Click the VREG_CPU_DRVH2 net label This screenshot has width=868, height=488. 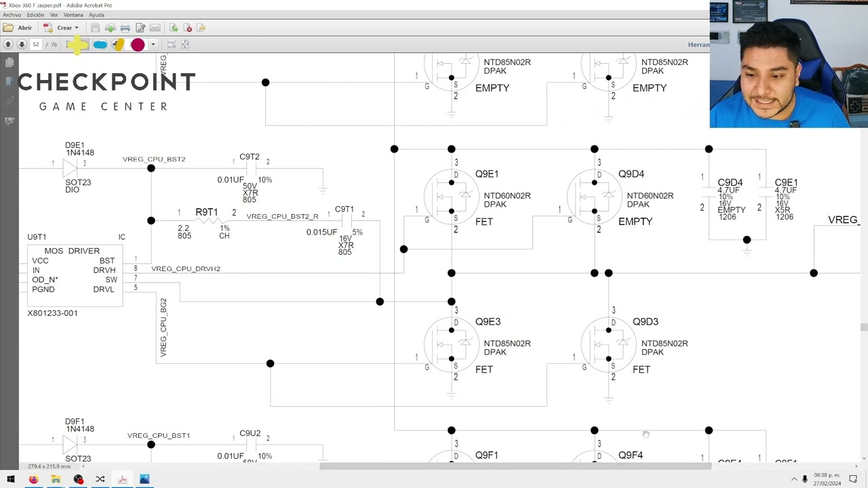click(186, 269)
